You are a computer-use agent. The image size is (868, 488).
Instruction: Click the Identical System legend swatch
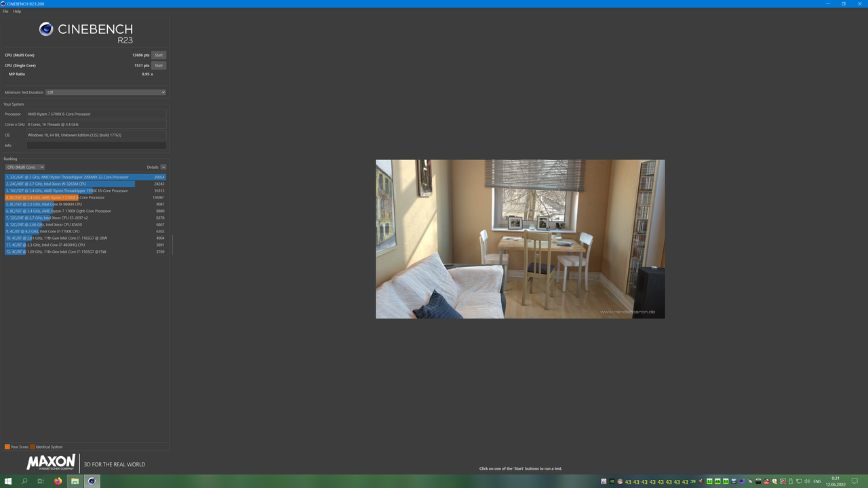(x=32, y=447)
